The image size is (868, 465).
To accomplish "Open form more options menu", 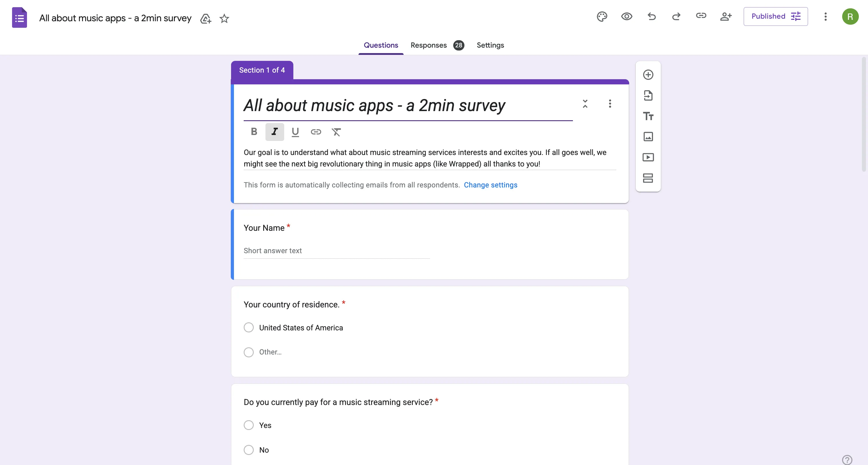I will 825,17.
